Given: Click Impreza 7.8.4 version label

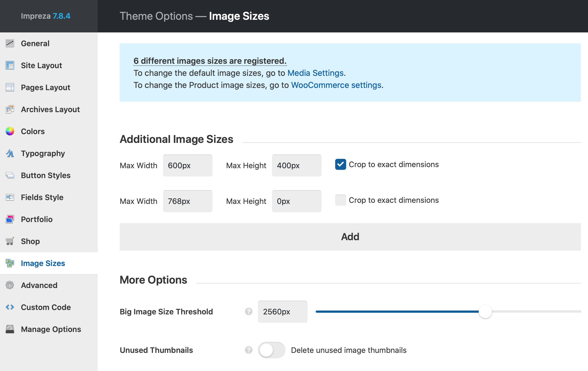Looking at the screenshot, I should pos(46,16).
